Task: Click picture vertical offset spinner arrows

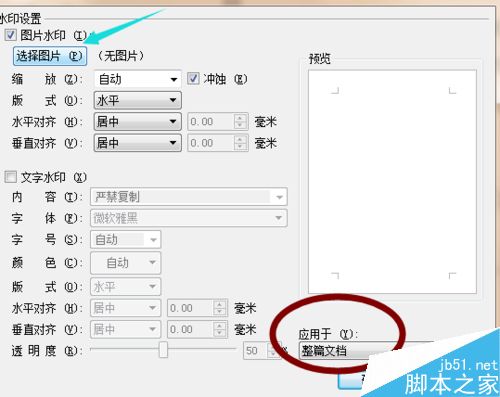Action: (x=240, y=143)
